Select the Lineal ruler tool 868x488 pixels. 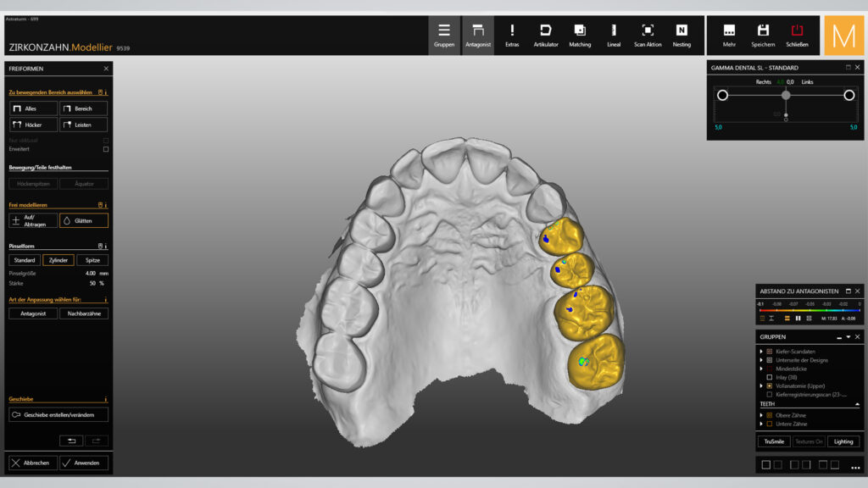click(x=614, y=35)
